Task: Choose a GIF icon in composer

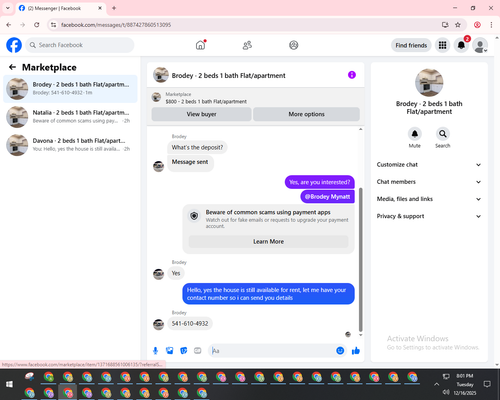Action: pyautogui.click(x=198, y=351)
